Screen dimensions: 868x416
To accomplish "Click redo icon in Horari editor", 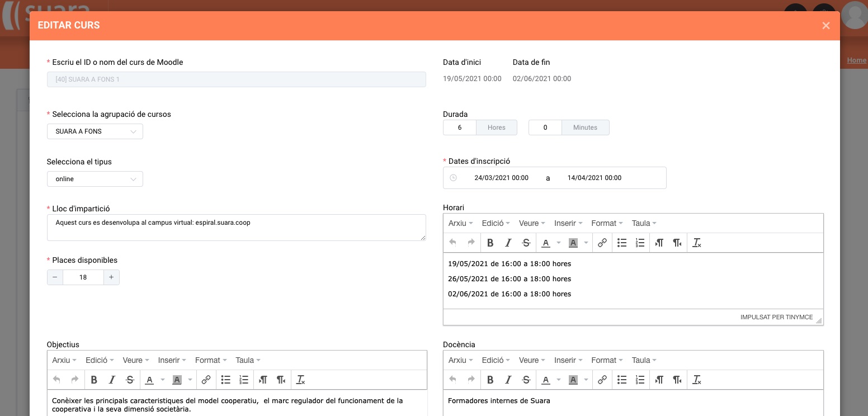I will click(x=471, y=243).
